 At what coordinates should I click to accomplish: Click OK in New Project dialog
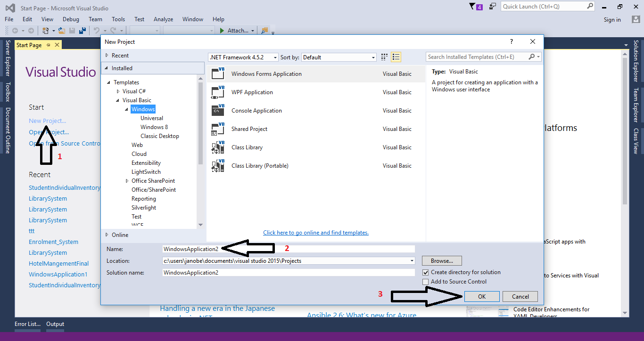(x=482, y=296)
